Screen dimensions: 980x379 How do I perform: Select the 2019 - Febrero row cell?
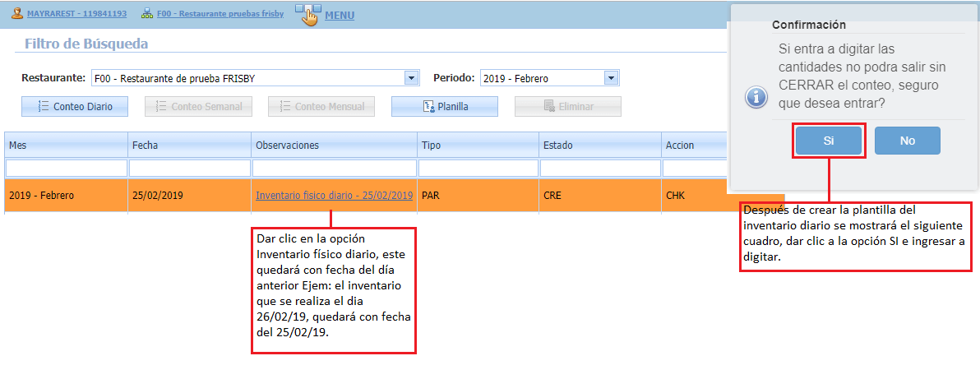click(67, 195)
